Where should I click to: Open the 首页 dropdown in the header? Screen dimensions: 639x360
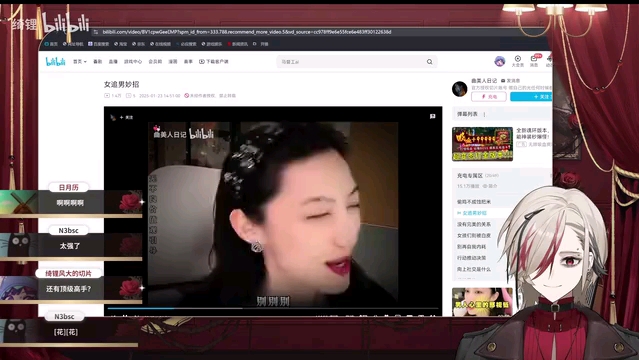click(79, 62)
